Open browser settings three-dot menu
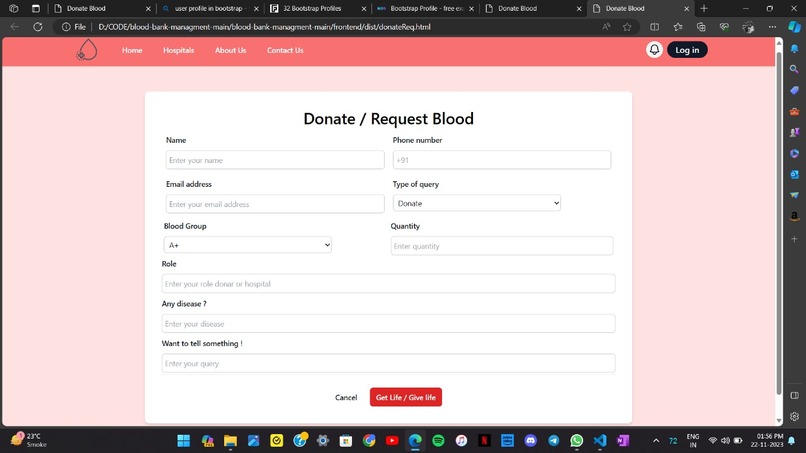The width and height of the screenshot is (806, 453). [772, 27]
